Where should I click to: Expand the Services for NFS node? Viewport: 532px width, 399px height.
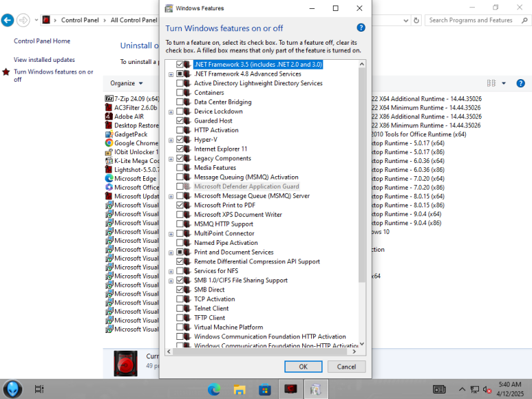click(x=171, y=272)
